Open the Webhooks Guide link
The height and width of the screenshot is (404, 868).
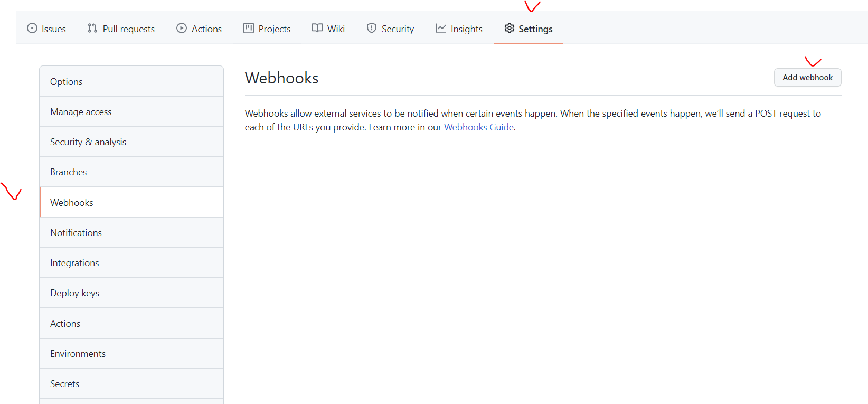tap(479, 127)
